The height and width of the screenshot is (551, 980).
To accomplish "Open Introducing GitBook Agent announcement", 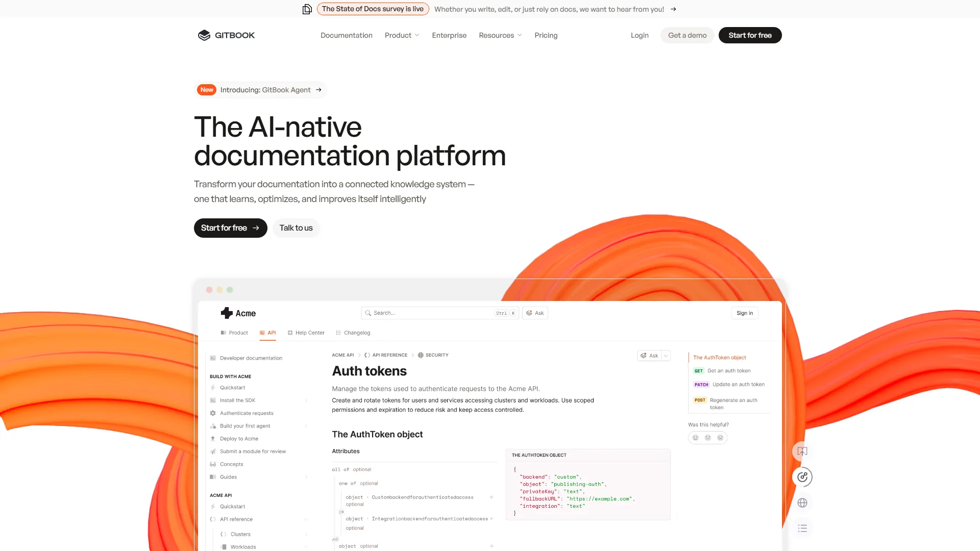I will pyautogui.click(x=261, y=90).
